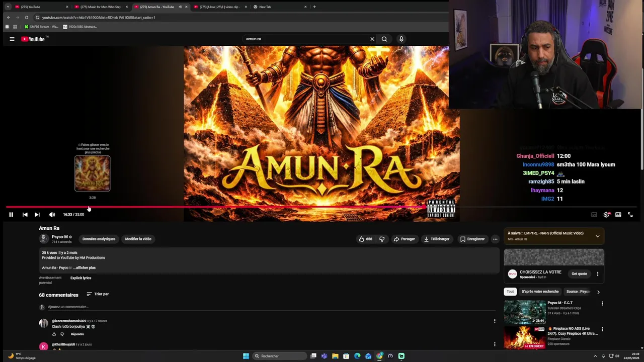Switch to the 'New Tab' browser tab
This screenshot has height=362, width=644.
click(279, 7)
